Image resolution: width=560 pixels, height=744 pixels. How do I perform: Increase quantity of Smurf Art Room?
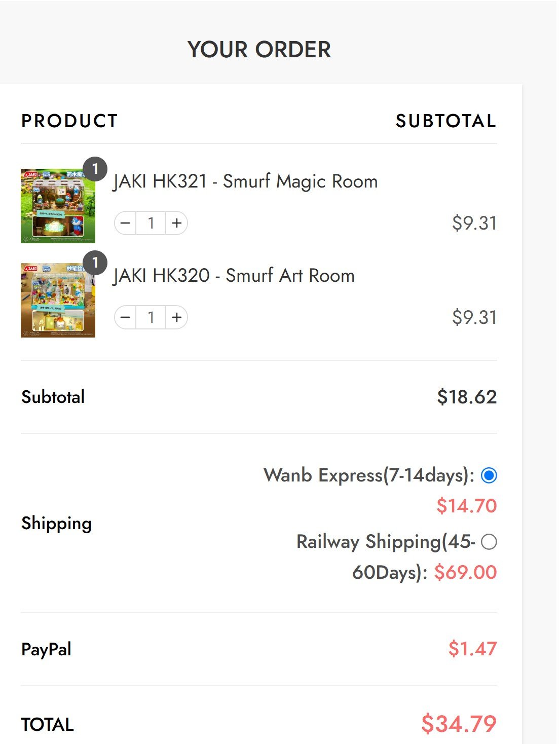176,317
